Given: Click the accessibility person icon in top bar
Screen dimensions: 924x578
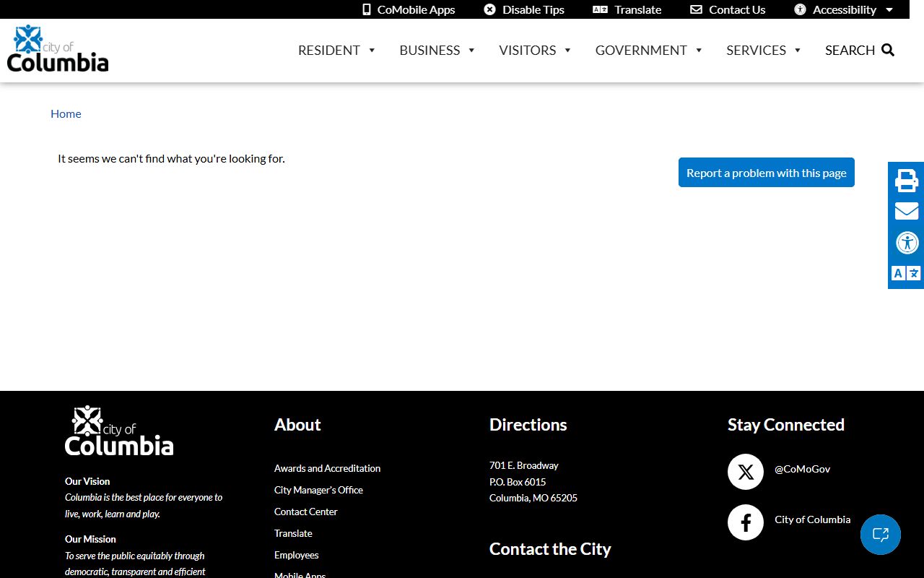Looking at the screenshot, I should [800, 9].
